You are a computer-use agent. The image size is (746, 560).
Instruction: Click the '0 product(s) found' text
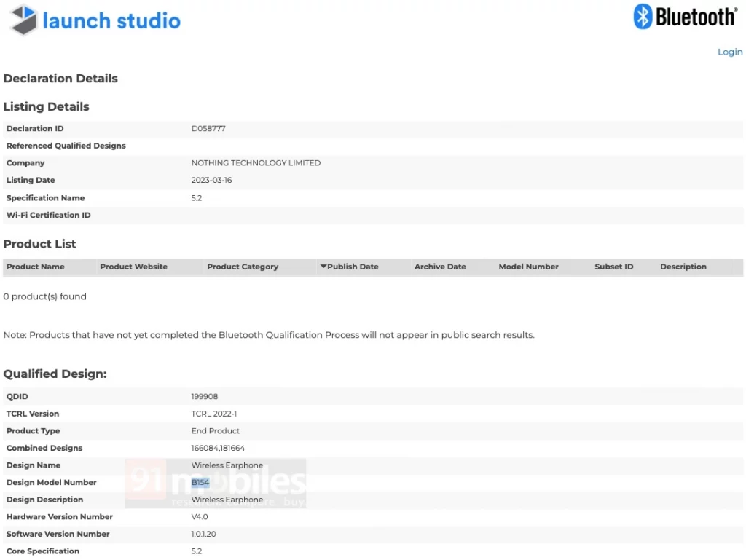click(45, 296)
